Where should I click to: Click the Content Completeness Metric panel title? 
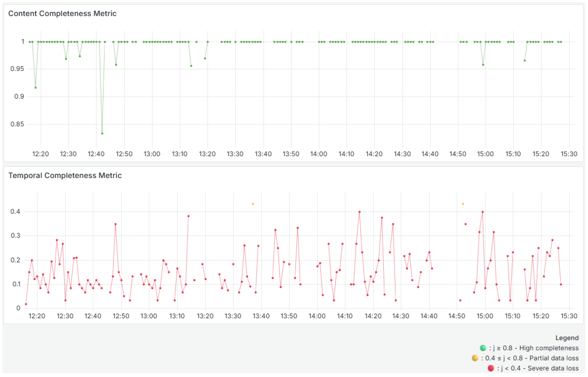[x=62, y=13]
